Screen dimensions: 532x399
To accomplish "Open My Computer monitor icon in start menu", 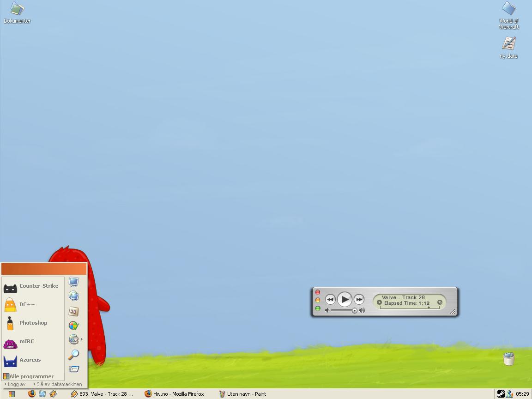I will [73, 282].
